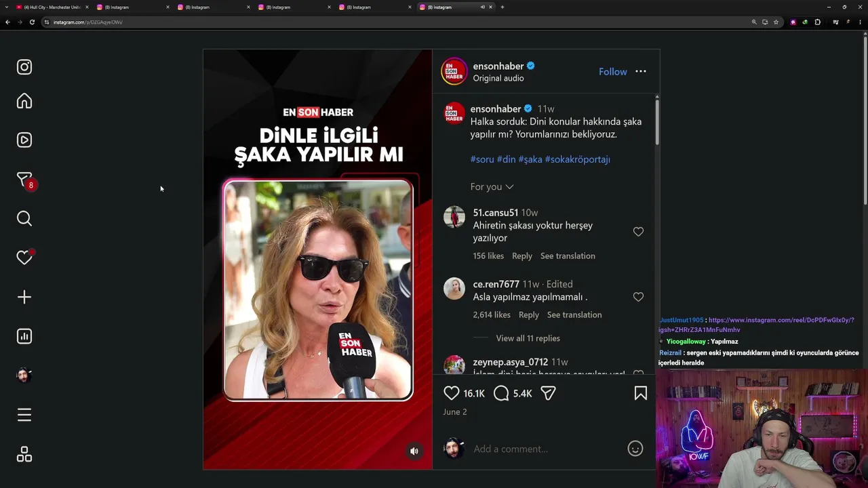Image resolution: width=868 pixels, height=488 pixels.
Task: Open the emoji picker in comment box
Action: pyautogui.click(x=635, y=449)
